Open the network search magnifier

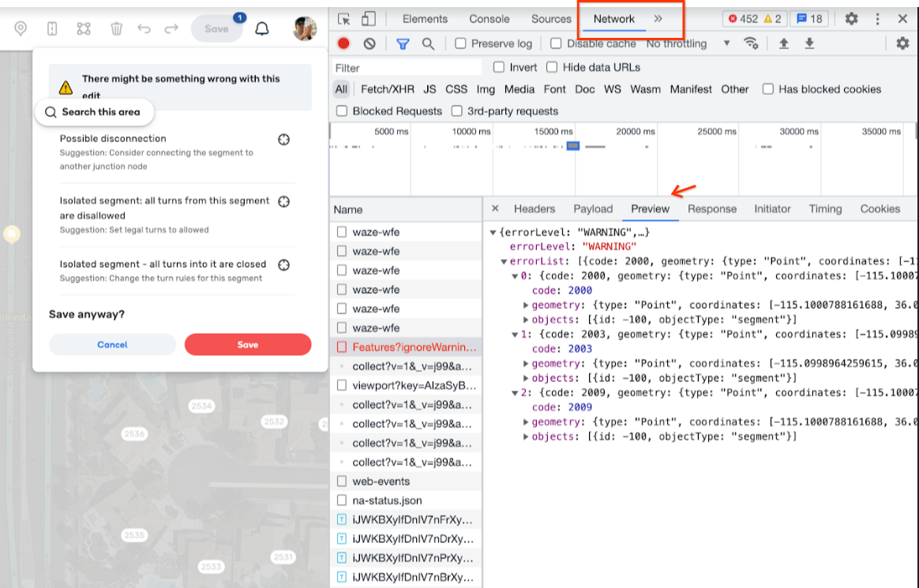(x=429, y=44)
